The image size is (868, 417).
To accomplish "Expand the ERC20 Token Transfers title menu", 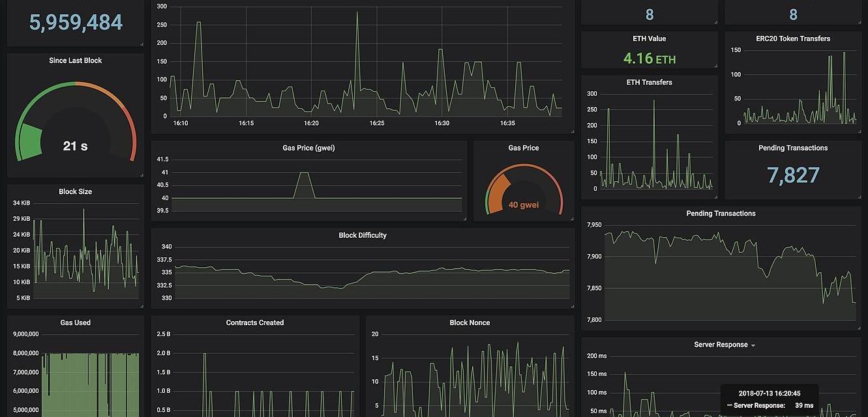I will click(x=792, y=38).
